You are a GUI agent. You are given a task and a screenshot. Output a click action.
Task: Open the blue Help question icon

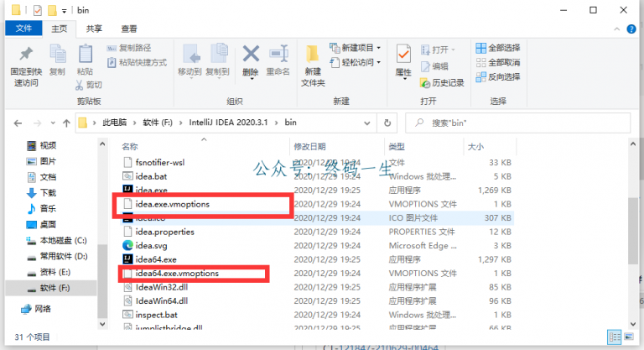(x=631, y=29)
